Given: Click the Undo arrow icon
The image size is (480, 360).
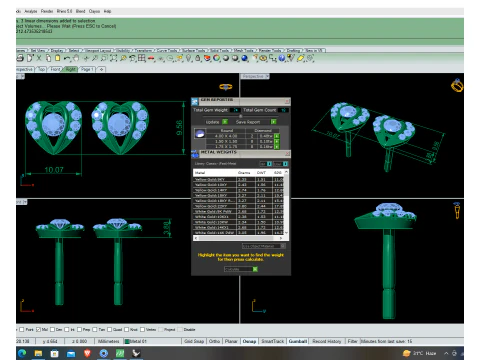Looking at the screenshot, I should [x=67, y=58].
